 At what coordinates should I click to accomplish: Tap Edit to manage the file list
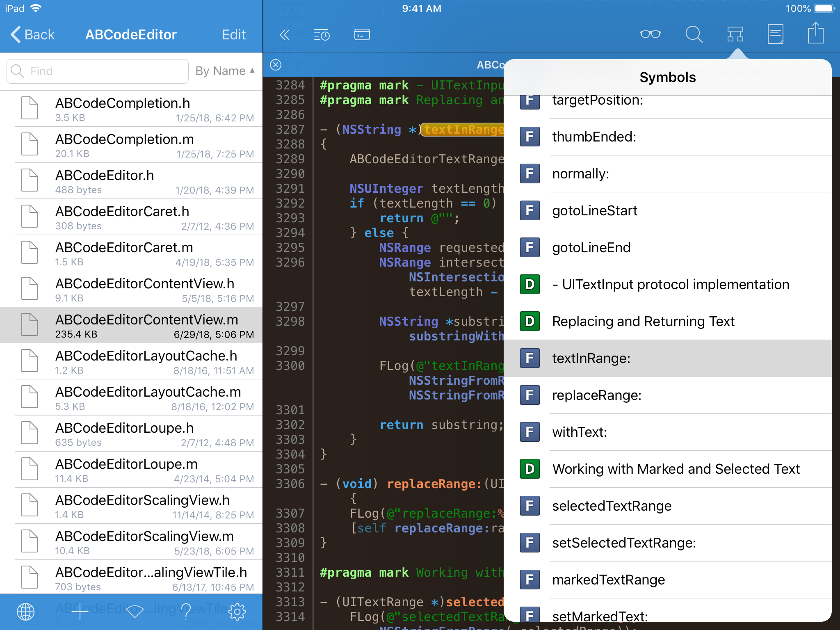point(233,34)
